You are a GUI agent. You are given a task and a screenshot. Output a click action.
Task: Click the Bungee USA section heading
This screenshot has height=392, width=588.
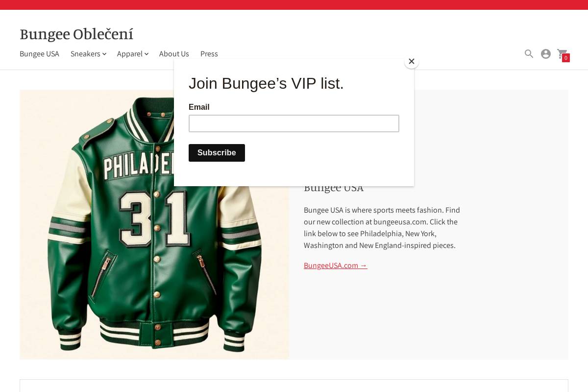pyautogui.click(x=334, y=187)
